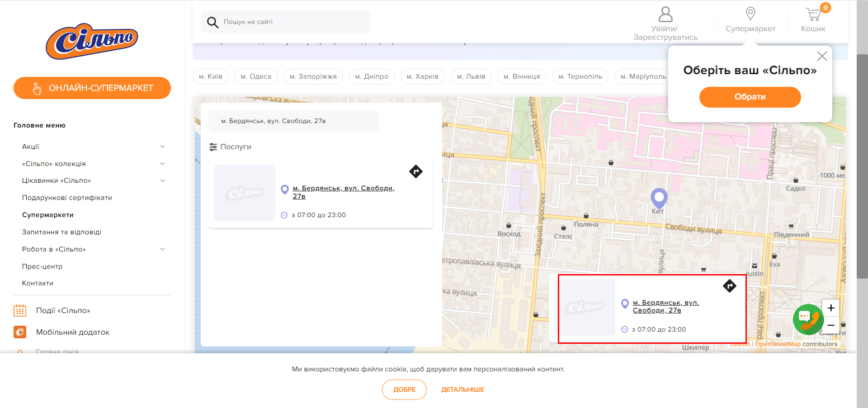Click the green chat and phone widget
Viewport: 868px width, 408px height.
tap(809, 319)
